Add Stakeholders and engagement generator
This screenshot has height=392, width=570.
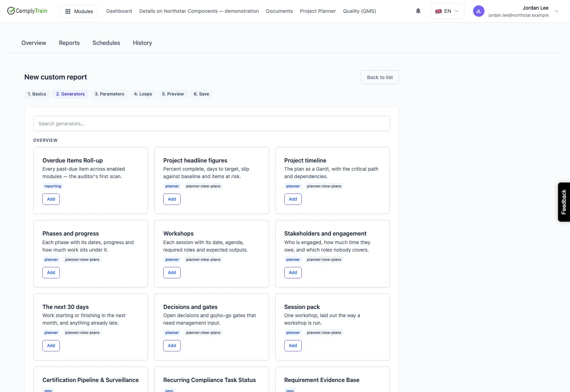pos(293,273)
